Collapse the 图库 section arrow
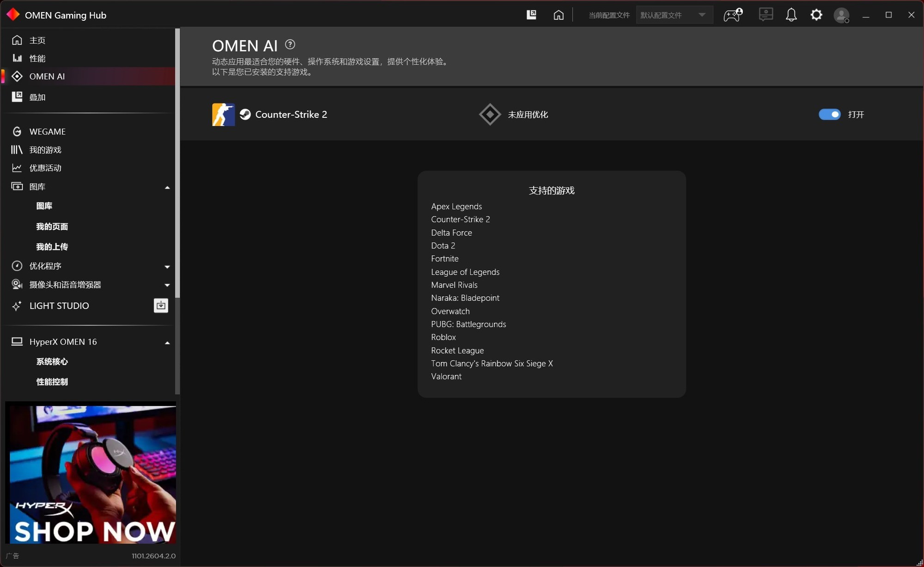 pos(167,187)
